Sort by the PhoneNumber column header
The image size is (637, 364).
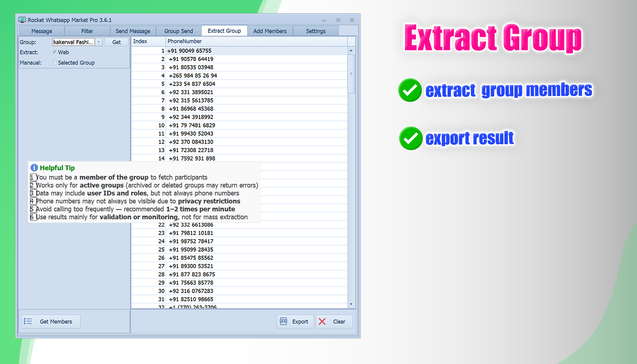[257, 41]
